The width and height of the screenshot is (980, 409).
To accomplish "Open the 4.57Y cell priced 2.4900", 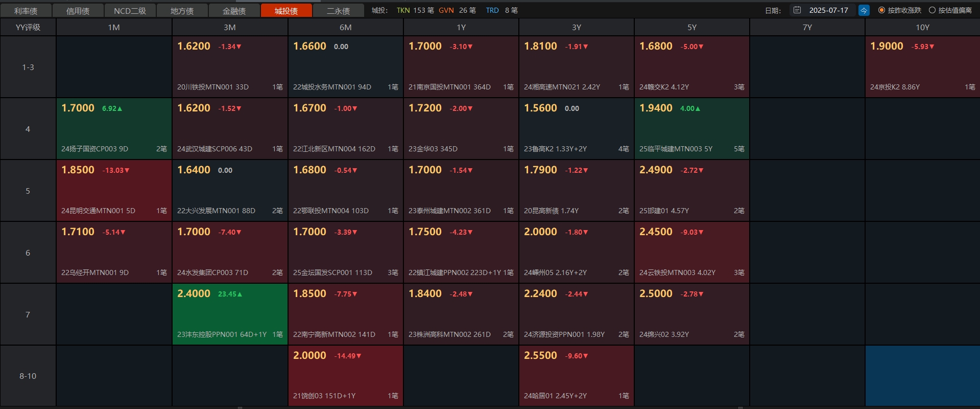I will pos(692,191).
